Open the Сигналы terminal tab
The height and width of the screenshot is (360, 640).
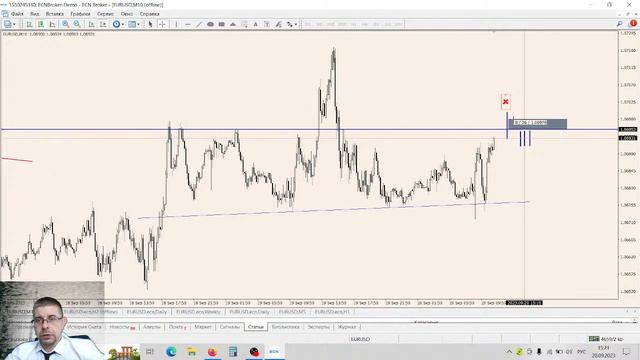(x=229, y=327)
